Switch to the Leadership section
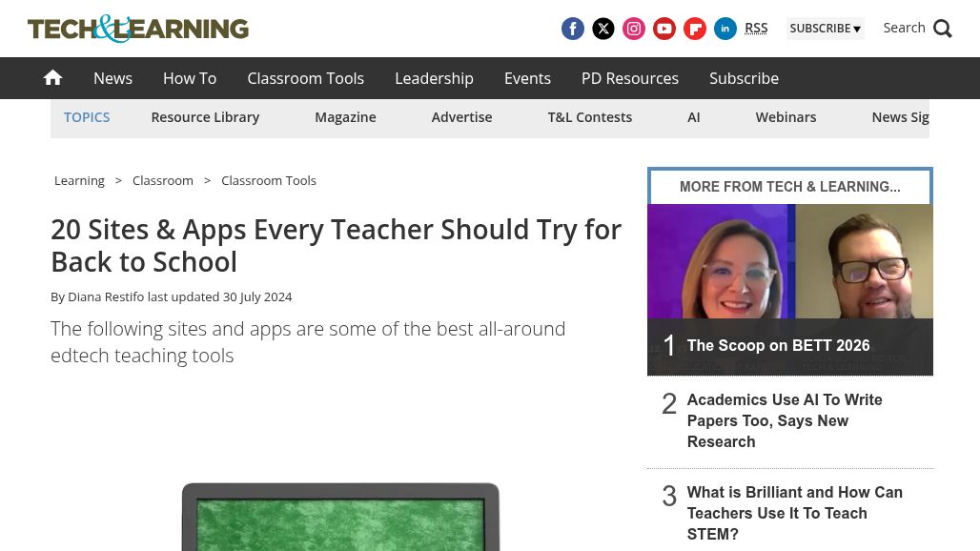 [x=434, y=78]
